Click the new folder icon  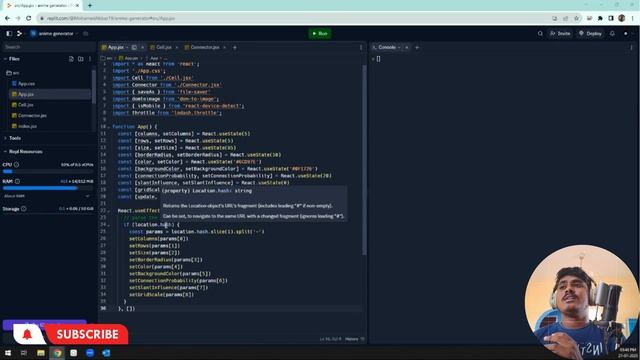81,59
